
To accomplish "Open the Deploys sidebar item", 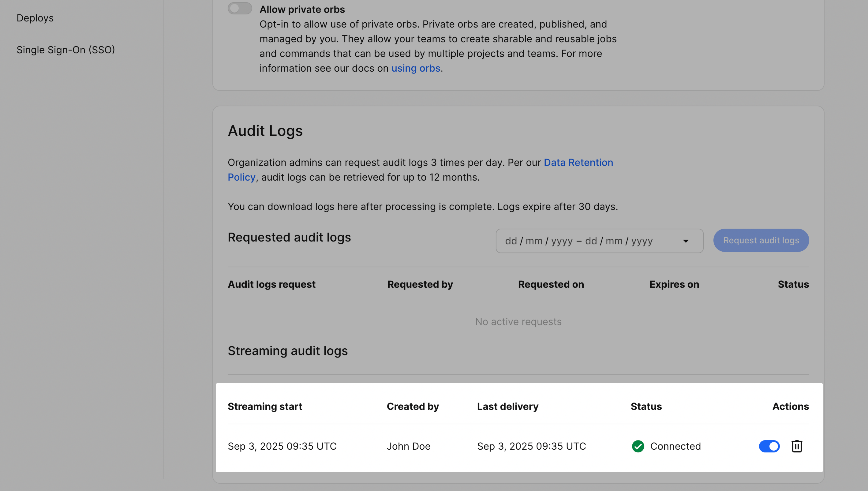I will click(35, 18).
